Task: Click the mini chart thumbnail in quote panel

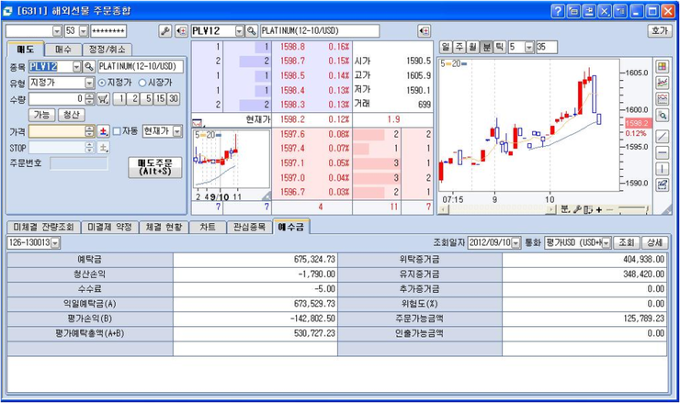Action: (232, 165)
